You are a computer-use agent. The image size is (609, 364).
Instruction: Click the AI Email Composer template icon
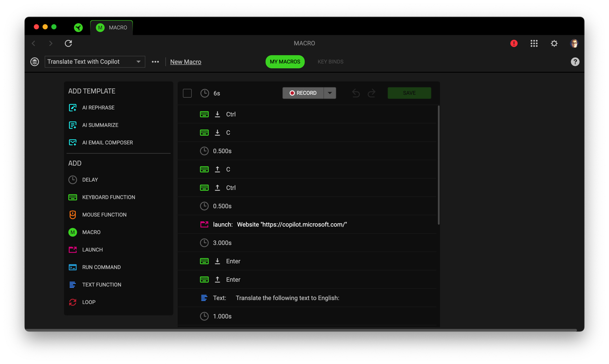pyautogui.click(x=73, y=142)
